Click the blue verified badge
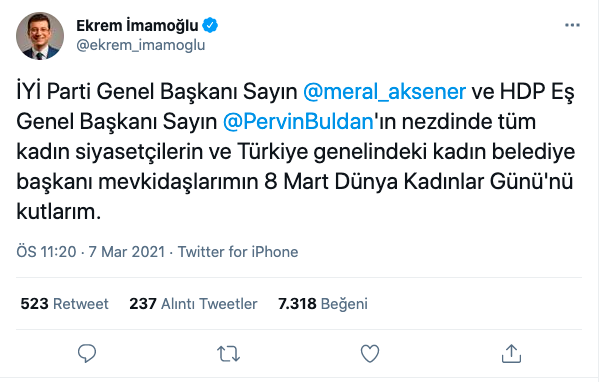This screenshot has height=382, width=607. (x=210, y=26)
